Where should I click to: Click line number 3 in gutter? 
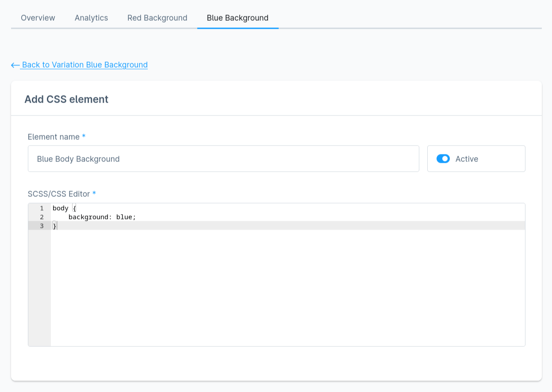tap(42, 226)
